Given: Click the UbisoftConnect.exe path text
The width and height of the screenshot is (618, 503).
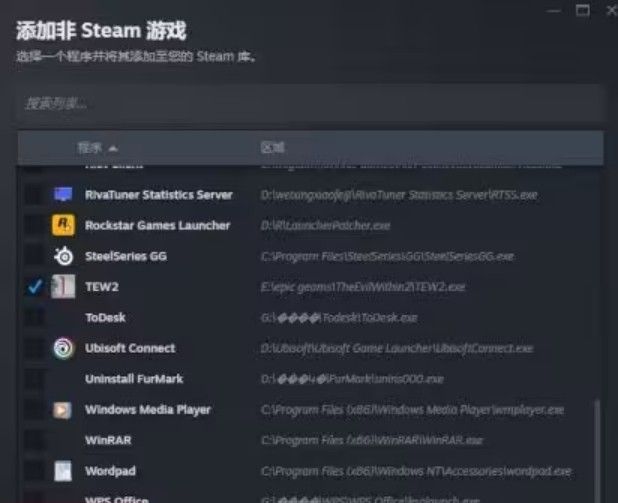Looking at the screenshot, I should [396, 348].
